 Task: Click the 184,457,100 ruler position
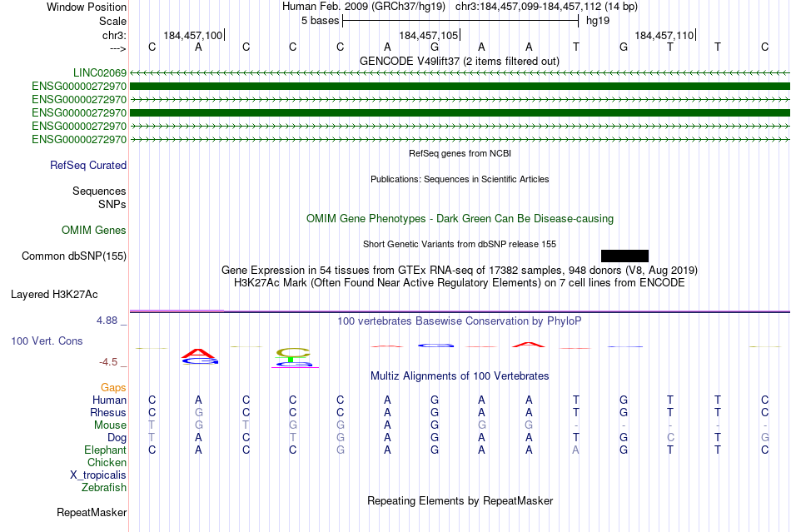pyautogui.click(x=192, y=35)
